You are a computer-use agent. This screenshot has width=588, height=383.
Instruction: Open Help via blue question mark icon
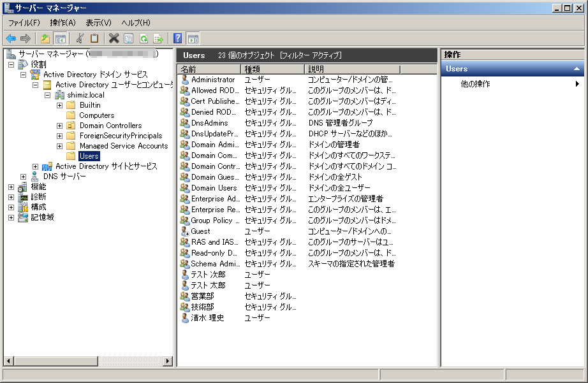(178, 39)
